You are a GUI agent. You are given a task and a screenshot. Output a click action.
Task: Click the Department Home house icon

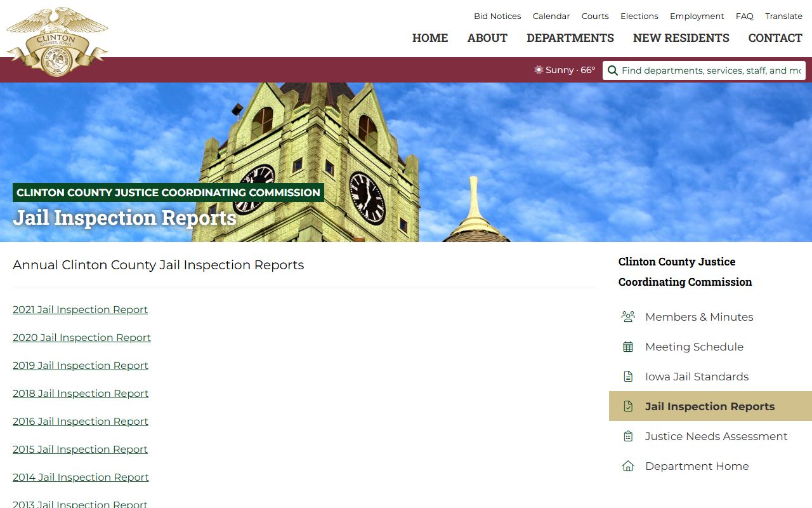628,466
